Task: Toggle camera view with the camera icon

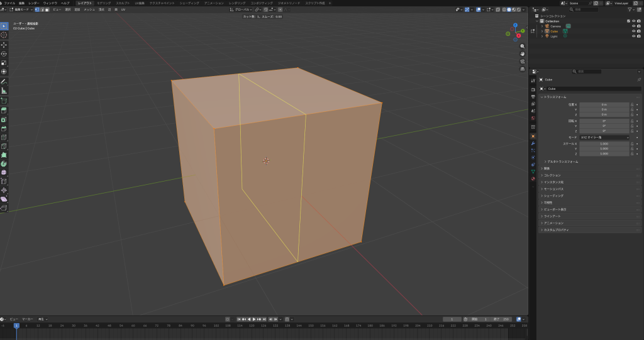Action: (523, 62)
